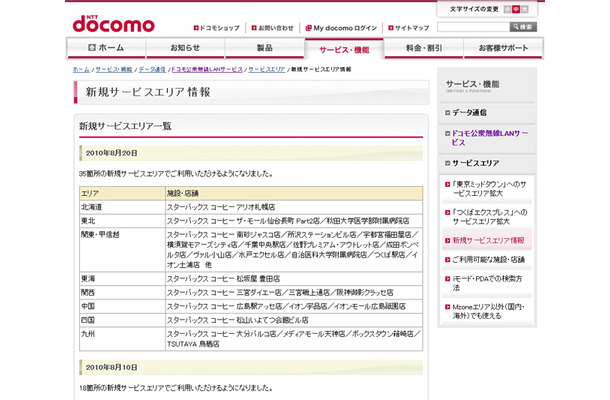Click red arrow beside iモード・PDA link
The height and width of the screenshot is (400, 610).
pyautogui.click(x=447, y=279)
